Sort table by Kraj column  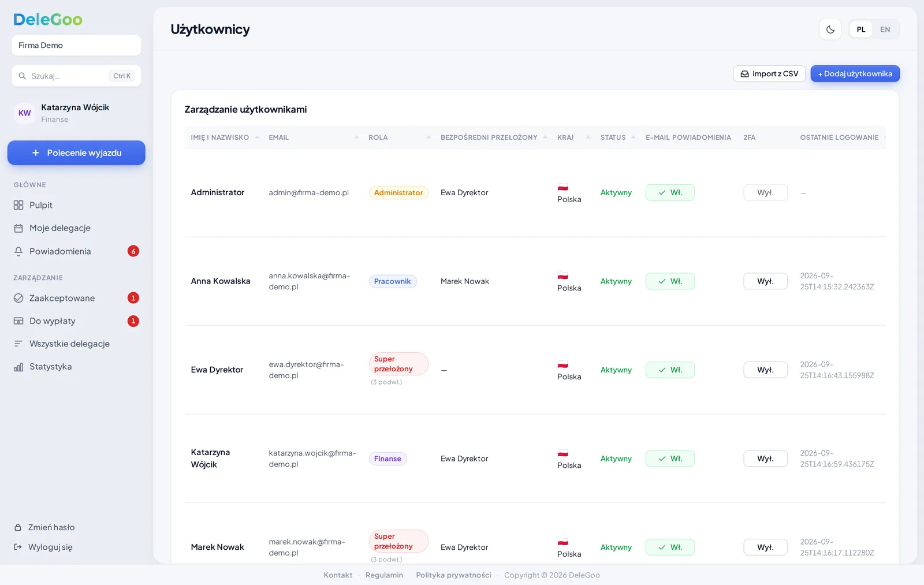(x=573, y=137)
